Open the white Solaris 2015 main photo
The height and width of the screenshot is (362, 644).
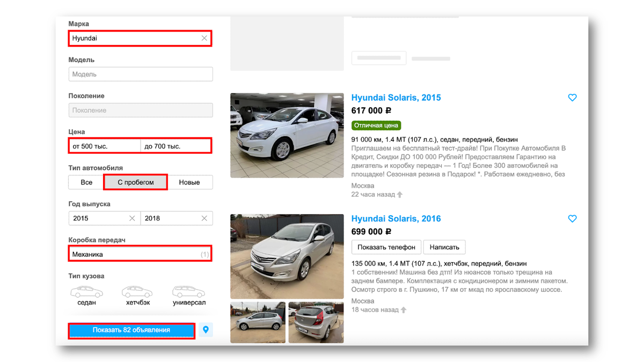[287, 135]
